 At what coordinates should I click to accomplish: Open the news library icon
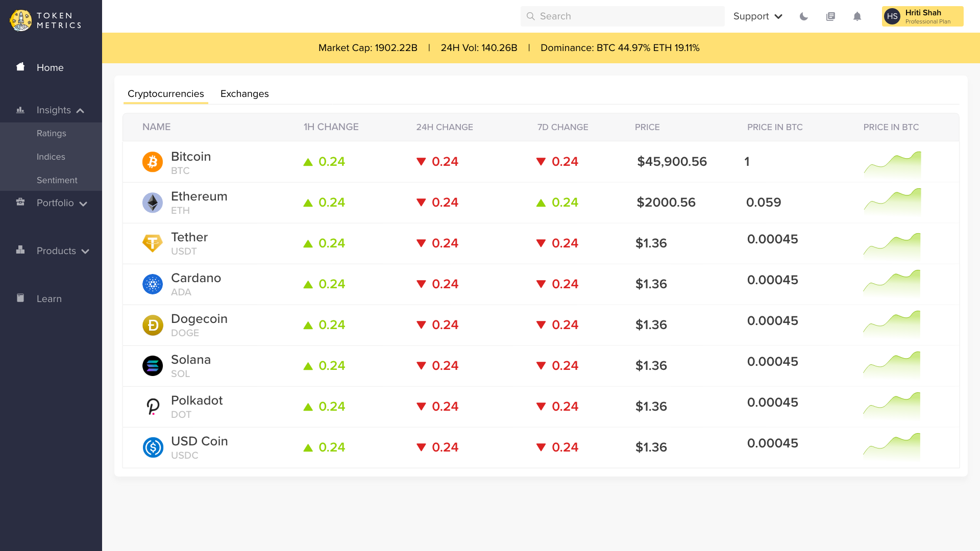[x=830, y=16]
